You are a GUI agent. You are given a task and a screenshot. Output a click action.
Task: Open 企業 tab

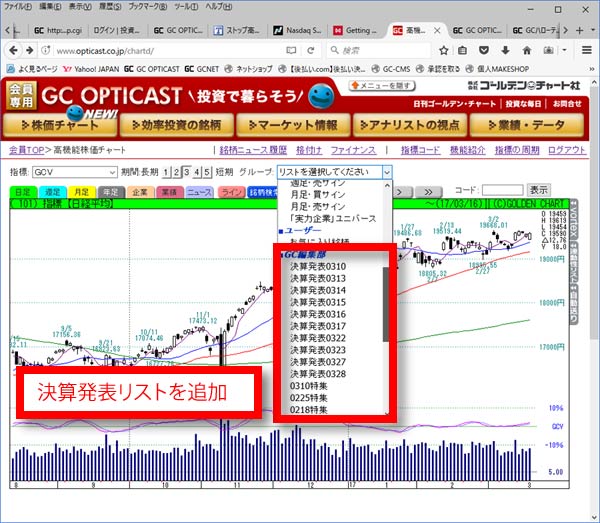[140, 192]
